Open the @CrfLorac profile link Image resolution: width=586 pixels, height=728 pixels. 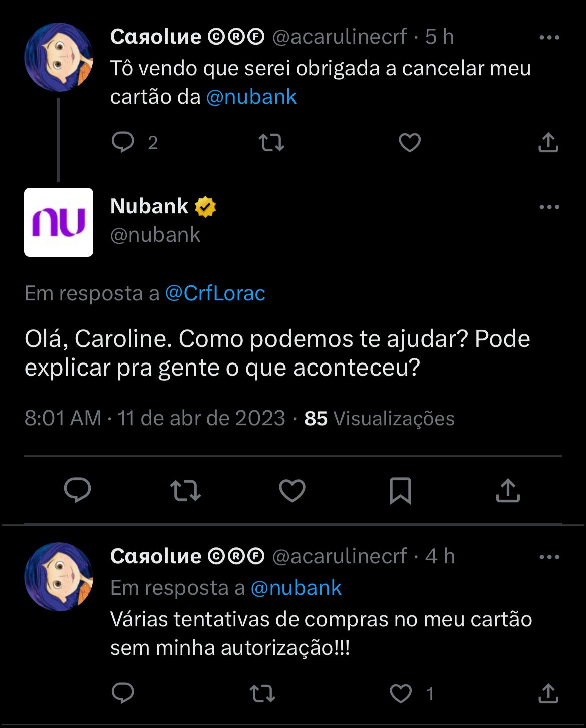pyautogui.click(x=215, y=293)
